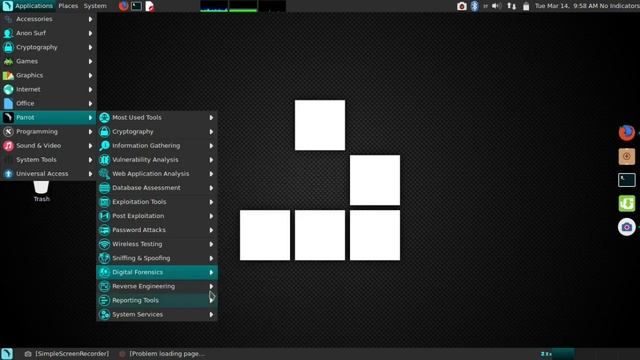
Task: Switch to SimpleScreenRecorder taskbar window
Action: pos(67,354)
